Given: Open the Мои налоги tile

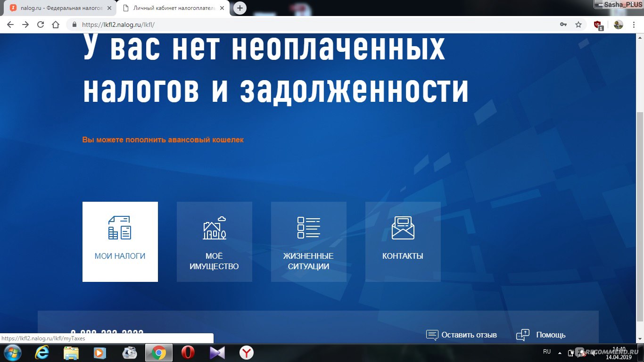Looking at the screenshot, I should (120, 242).
